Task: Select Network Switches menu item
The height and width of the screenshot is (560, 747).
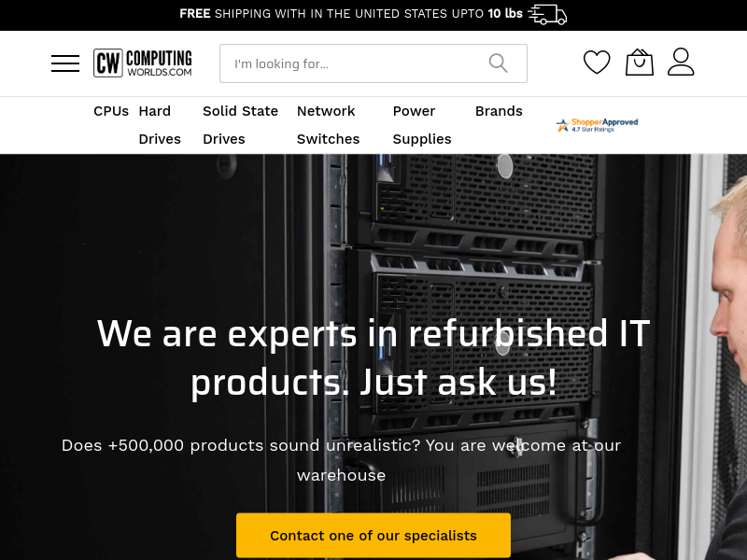Action: (329, 125)
